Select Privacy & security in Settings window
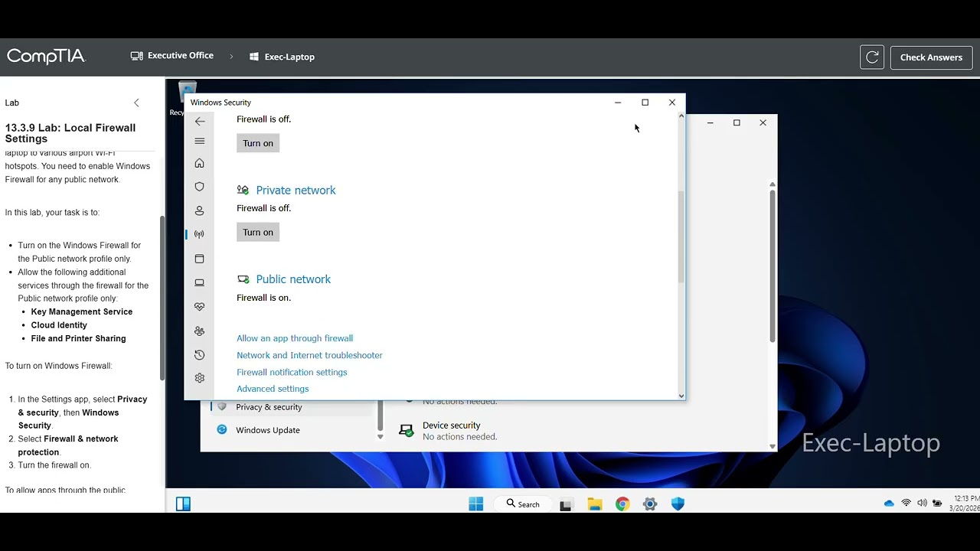The image size is (980, 551). point(269,407)
